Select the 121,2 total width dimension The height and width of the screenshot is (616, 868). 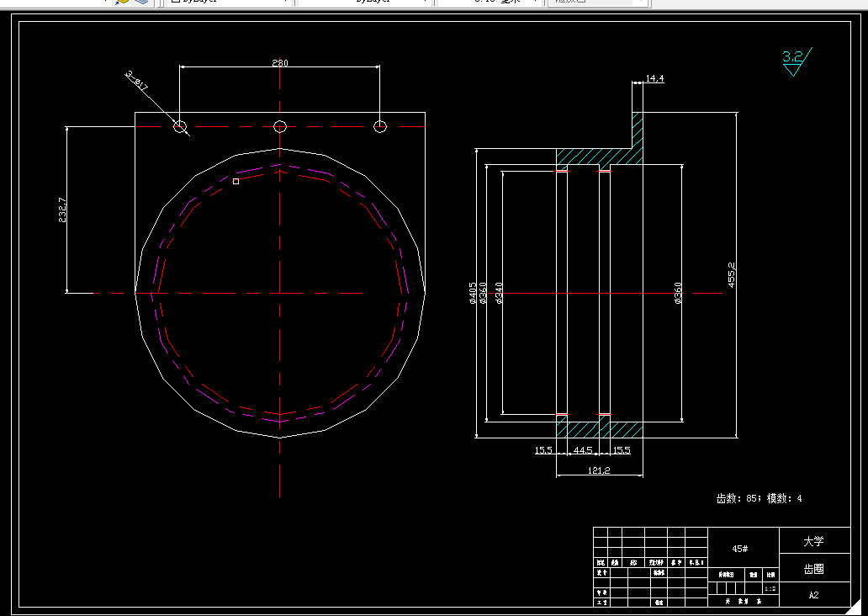click(599, 470)
